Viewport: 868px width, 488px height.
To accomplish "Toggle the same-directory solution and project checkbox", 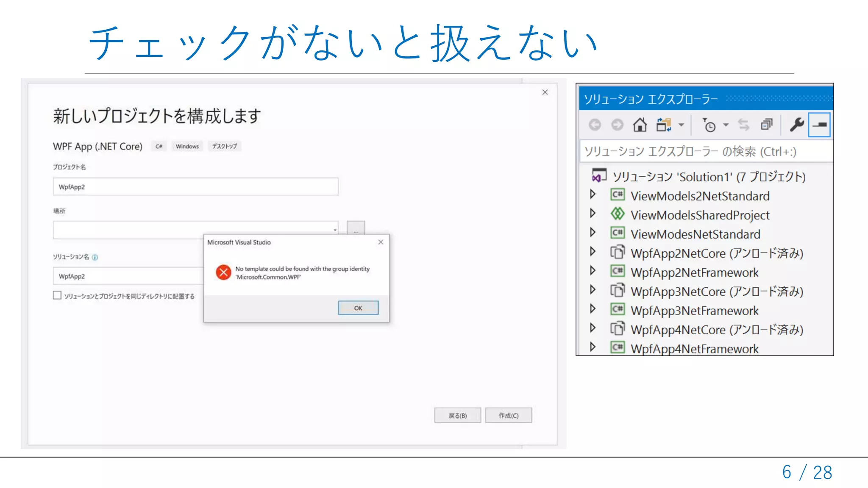I will tap(57, 295).
